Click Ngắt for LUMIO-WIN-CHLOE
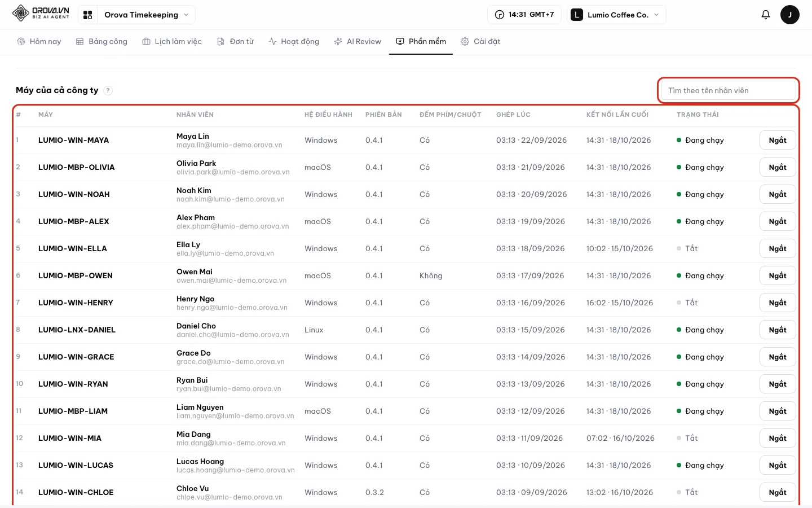Screen dimensions: 812x508 (x=778, y=493)
